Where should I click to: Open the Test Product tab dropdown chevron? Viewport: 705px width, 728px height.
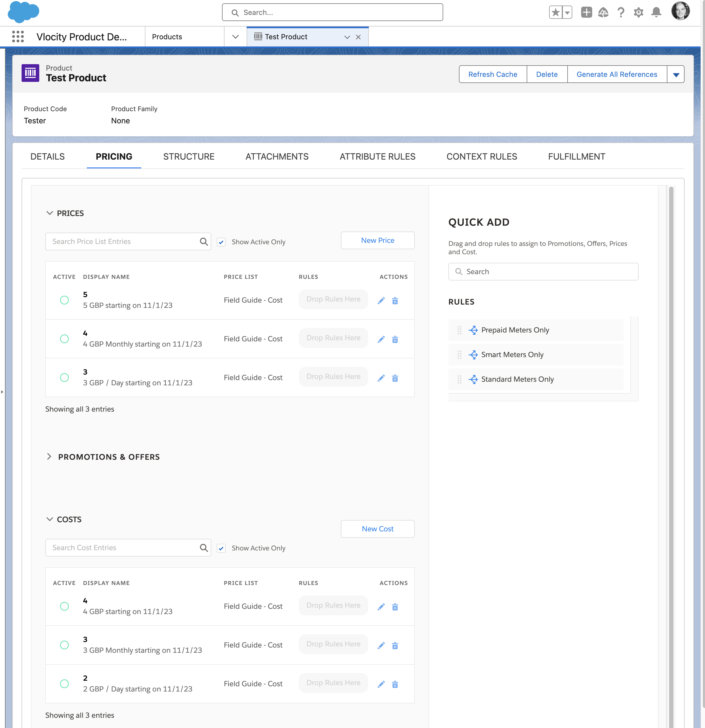pos(347,37)
